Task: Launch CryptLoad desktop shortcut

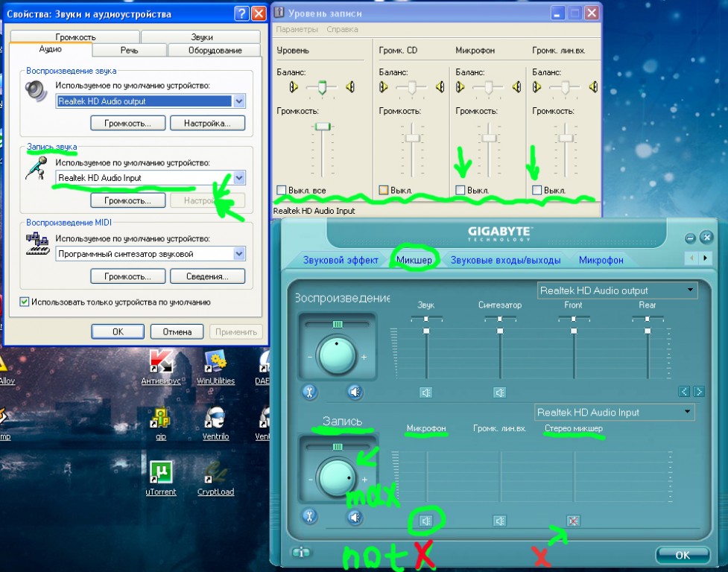Action: click(215, 478)
